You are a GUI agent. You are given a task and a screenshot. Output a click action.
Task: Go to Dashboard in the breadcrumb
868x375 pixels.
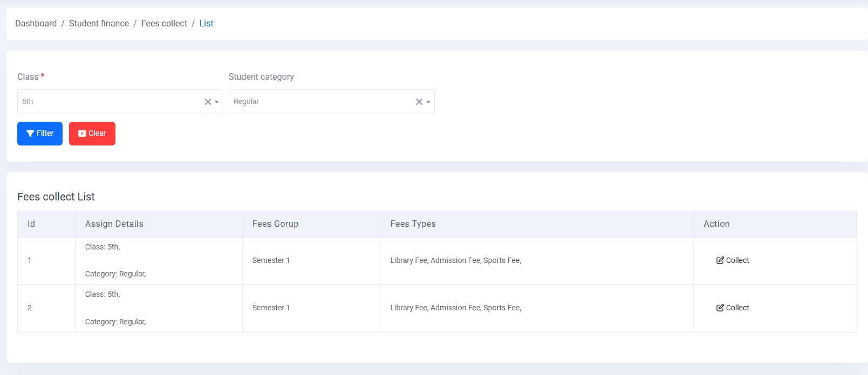(36, 24)
